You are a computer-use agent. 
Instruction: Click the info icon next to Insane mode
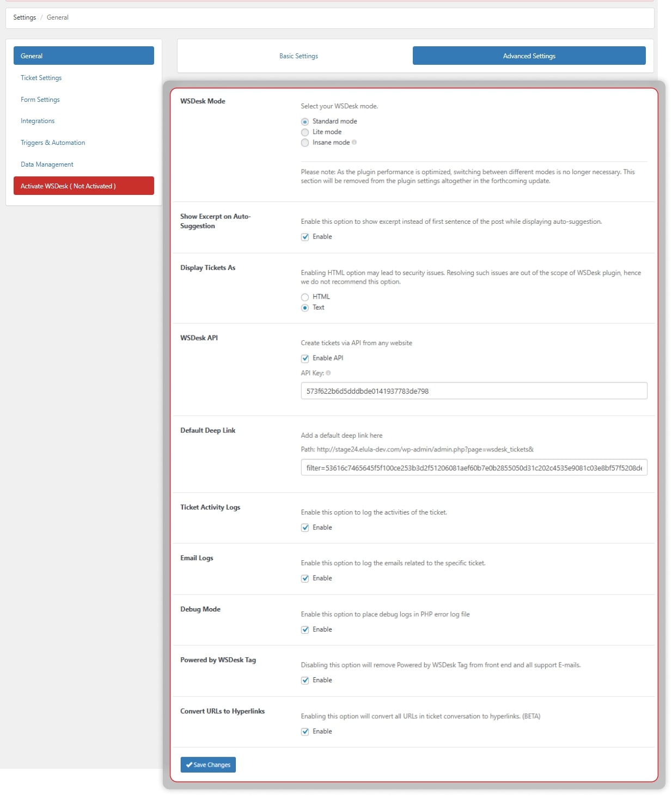pos(355,143)
